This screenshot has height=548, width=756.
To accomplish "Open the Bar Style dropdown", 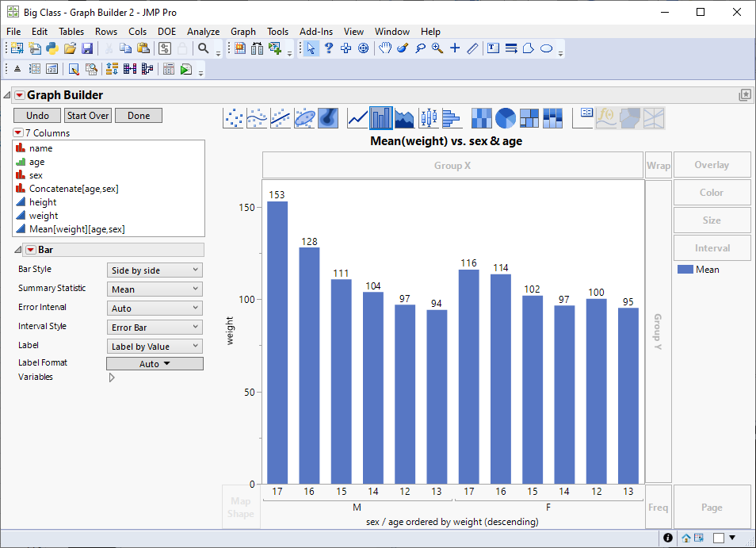I will [155, 270].
